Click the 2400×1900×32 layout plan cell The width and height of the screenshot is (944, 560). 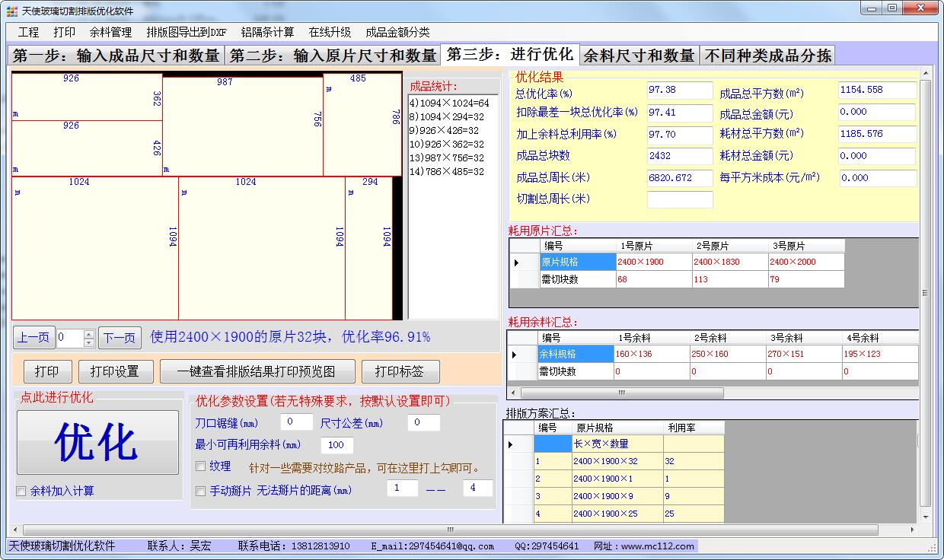pos(617,461)
